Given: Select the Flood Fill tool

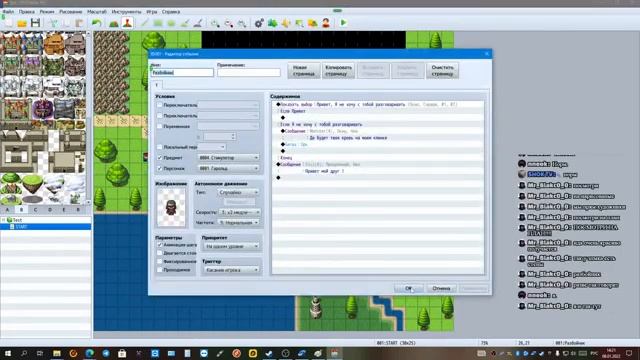Looking at the screenshot, I should pos(184,23).
